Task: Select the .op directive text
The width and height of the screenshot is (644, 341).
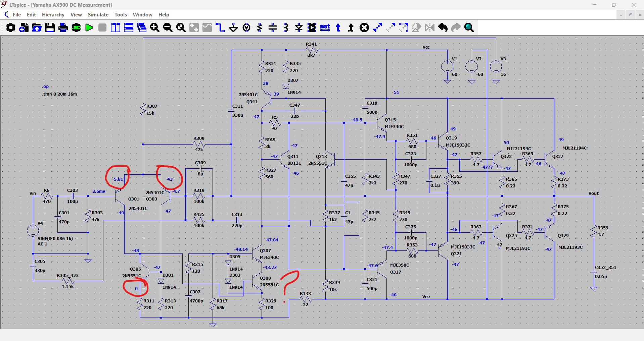Action: click(45, 87)
